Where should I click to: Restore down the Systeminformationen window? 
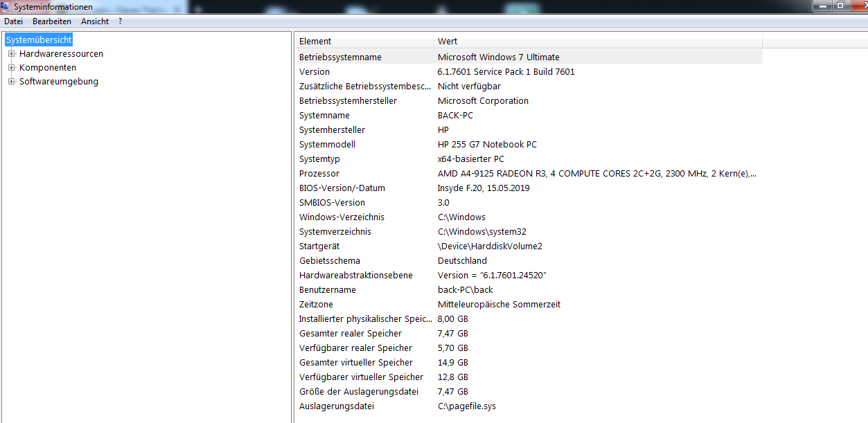840,5
